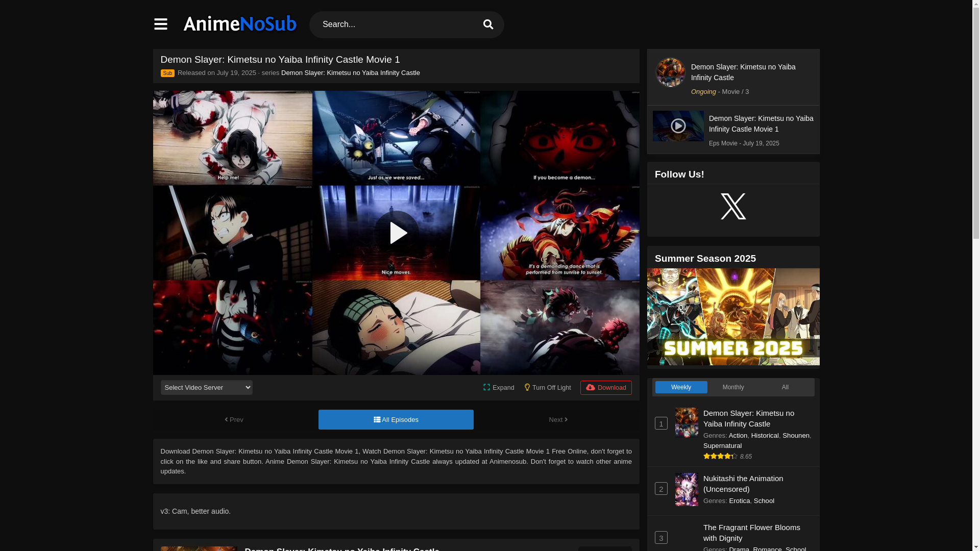Click the Ongoing status label
This screenshot has height=551, width=980.
703,92
